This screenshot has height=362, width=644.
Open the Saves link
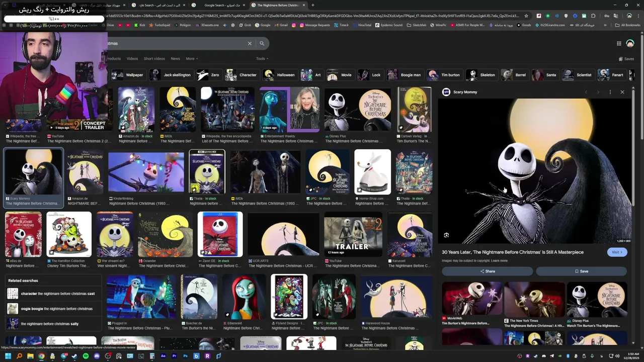tap(626, 59)
